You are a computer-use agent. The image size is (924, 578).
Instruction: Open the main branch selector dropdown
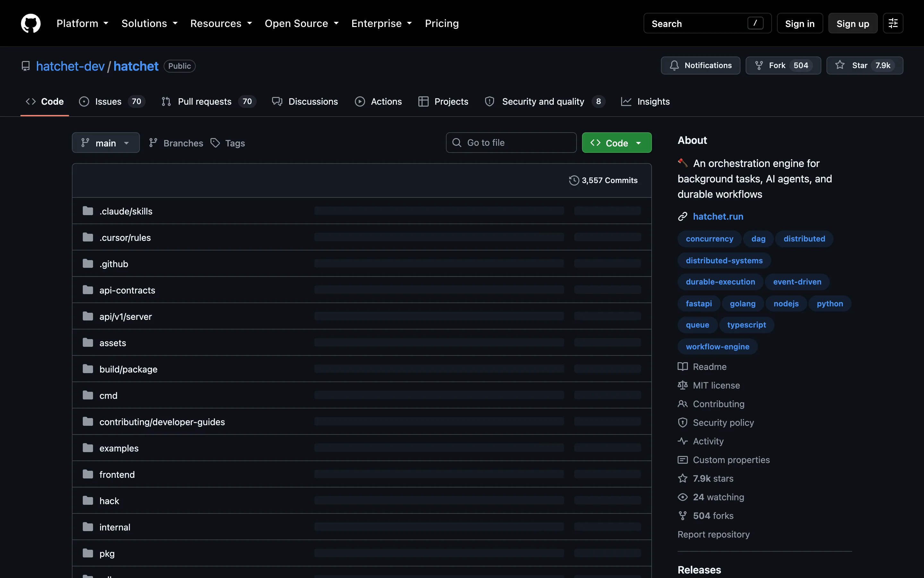(x=106, y=143)
